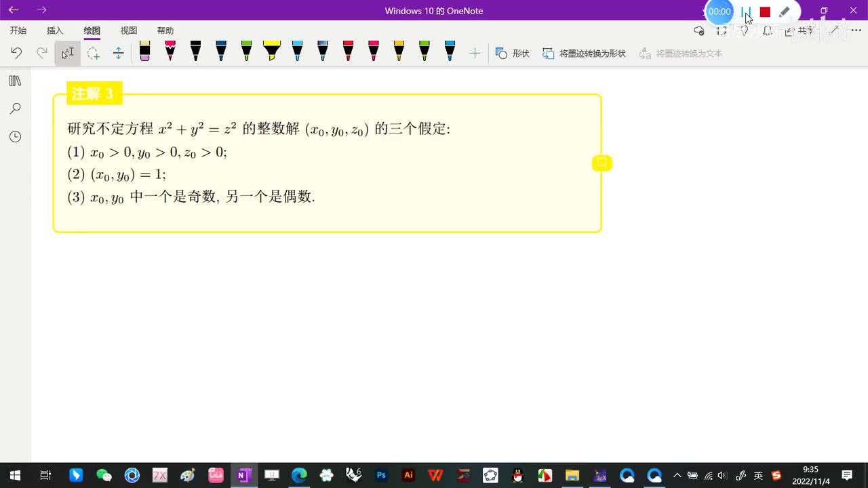Launch Microsoft Edge from taskbar
Viewport: 868px width, 488px height.
pos(299,475)
